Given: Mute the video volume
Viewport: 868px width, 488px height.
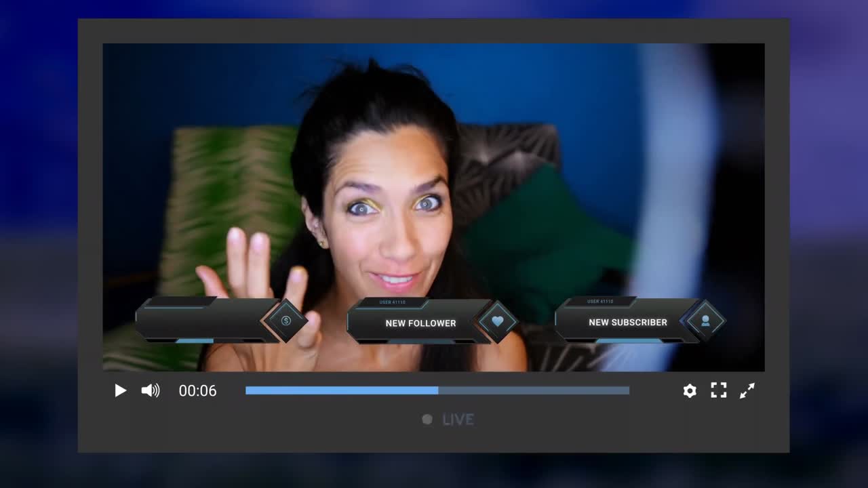Looking at the screenshot, I should point(149,390).
